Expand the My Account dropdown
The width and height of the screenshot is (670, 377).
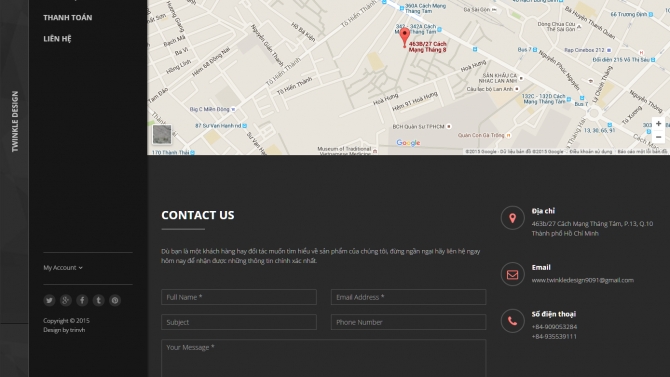(63, 268)
